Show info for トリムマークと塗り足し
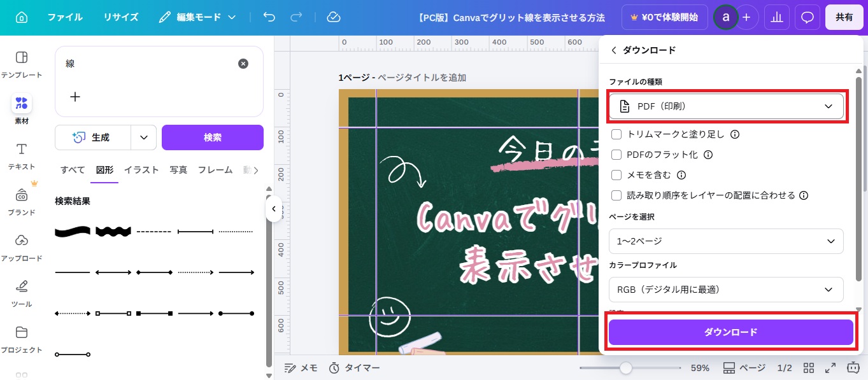Viewport: 868px width, 380px height. point(735,134)
